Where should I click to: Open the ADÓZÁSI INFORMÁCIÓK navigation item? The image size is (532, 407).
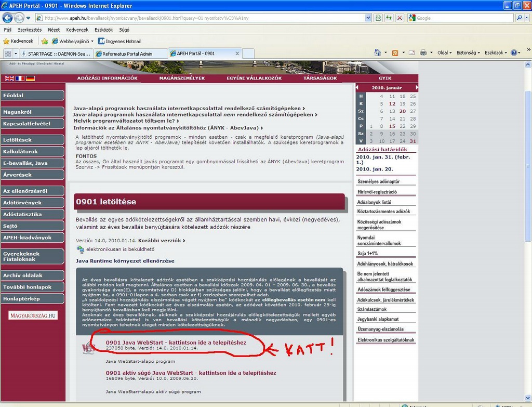point(107,78)
